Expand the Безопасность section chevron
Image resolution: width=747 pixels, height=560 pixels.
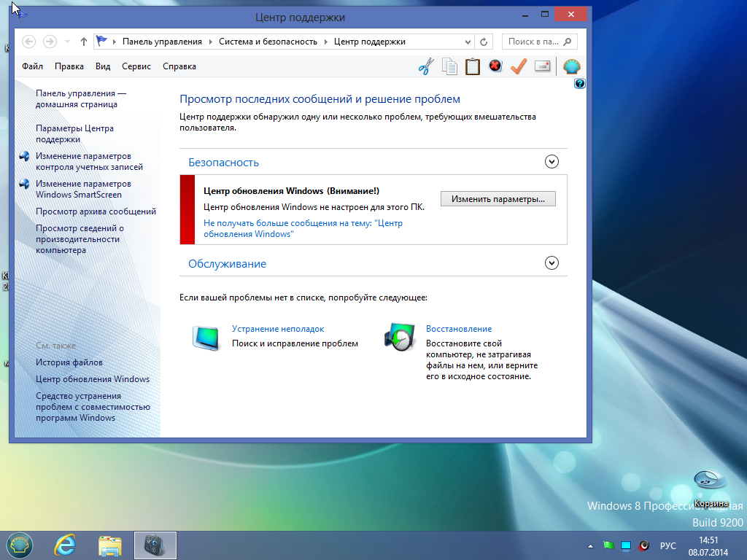tap(551, 162)
